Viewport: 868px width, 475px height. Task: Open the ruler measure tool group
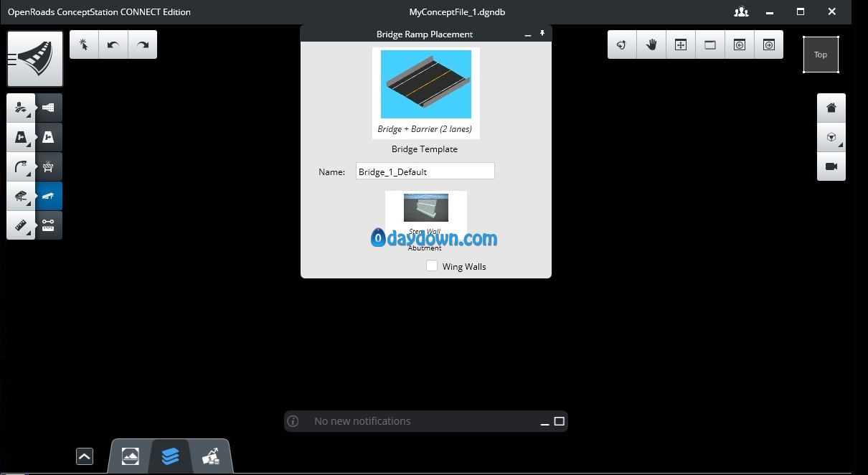(x=21, y=225)
